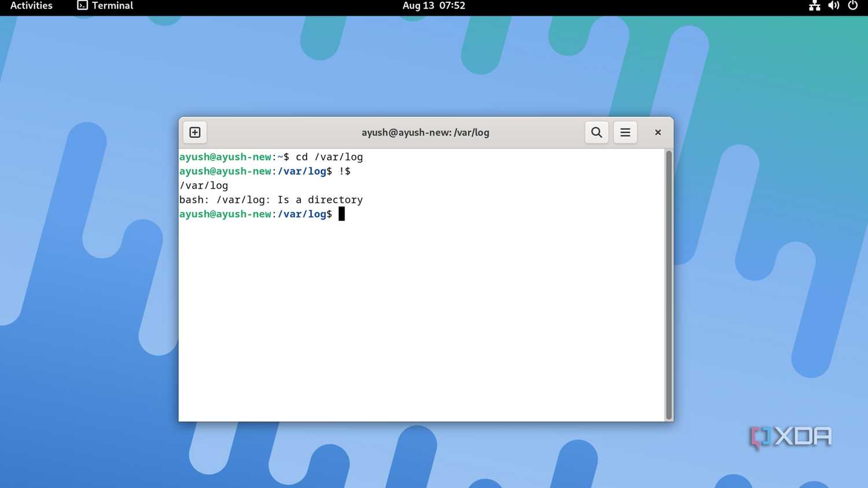Open the Activities overview
Screen dimensions: 868x488
click(x=31, y=6)
